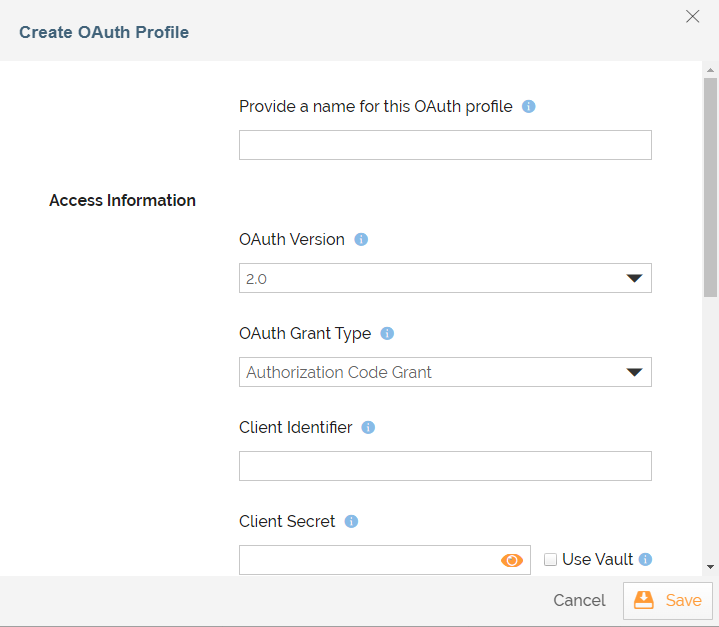Click inside the Client Secret field
Image resolution: width=719 pixels, height=627 pixels.
pyautogui.click(x=368, y=560)
